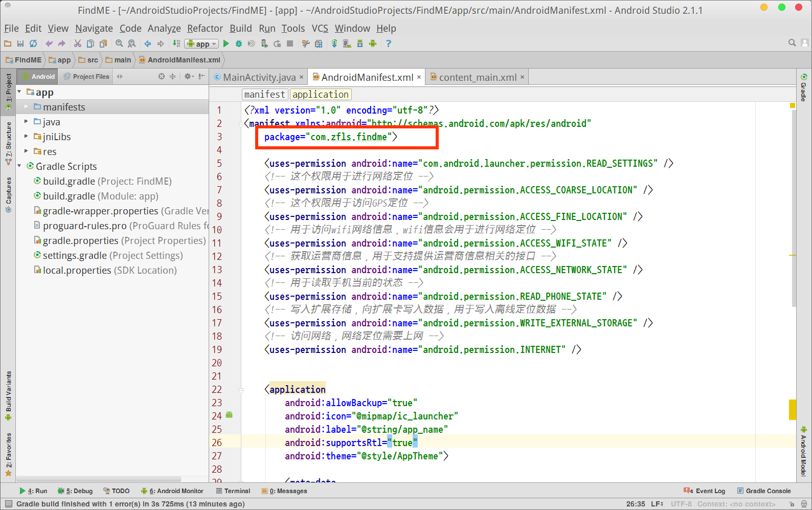The height and width of the screenshot is (510, 812).
Task: Click the Search Everywhere magnifier icon
Action: point(792,43)
